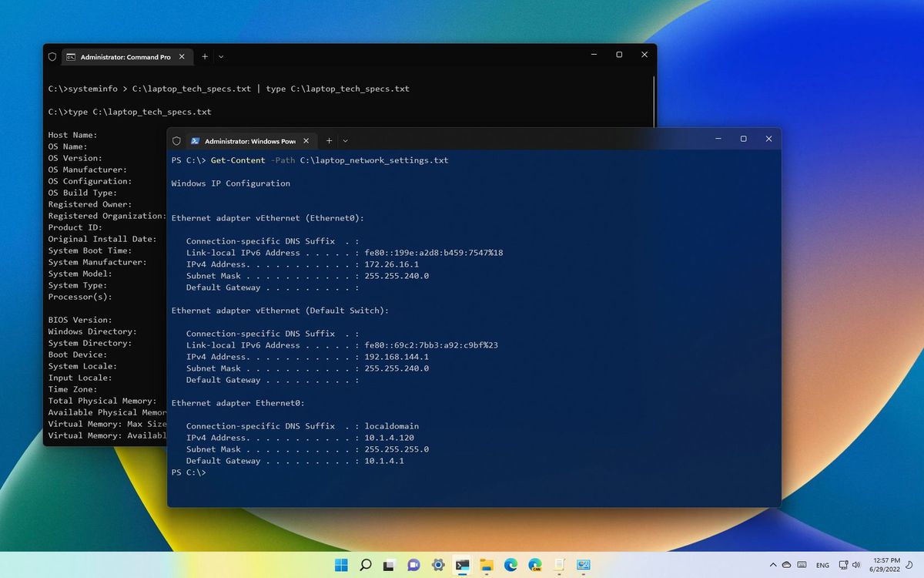This screenshot has height=578, width=924.
Task: Start Windows Search from the taskbar
Action: pyautogui.click(x=365, y=565)
